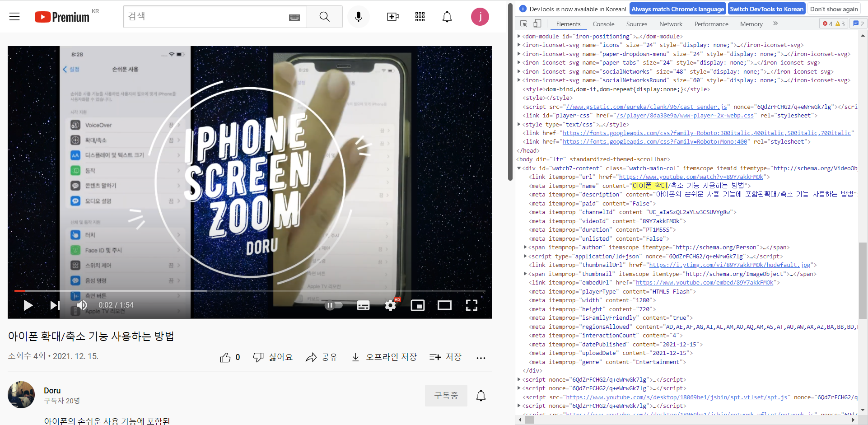Open the cast_sender.js script link

point(646,107)
